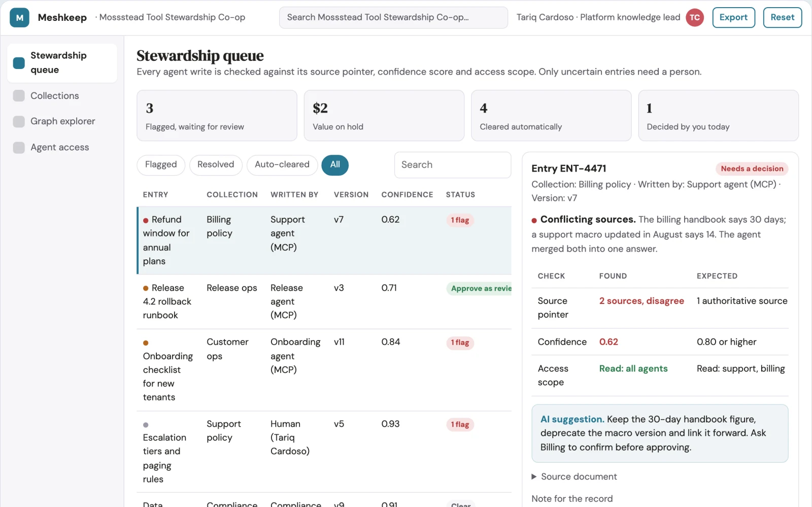Viewport: 812px width, 507px height.
Task: Click the 0.93 confidence value
Action: (390, 424)
